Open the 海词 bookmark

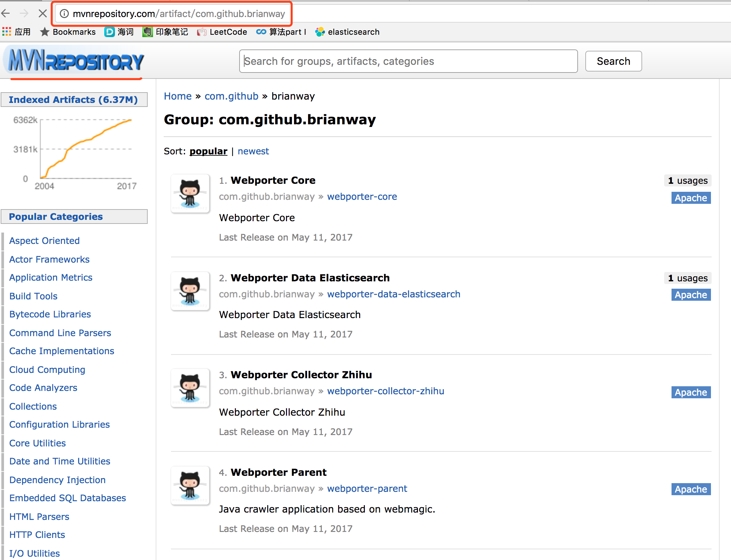pos(119,32)
